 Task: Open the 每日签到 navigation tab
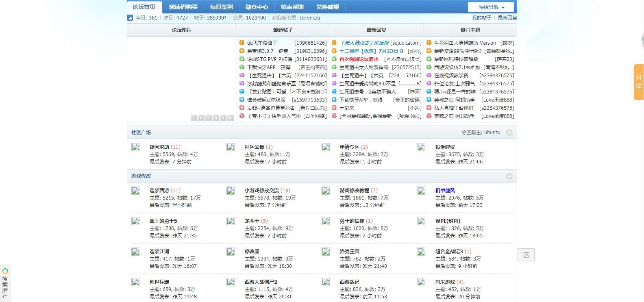point(221,7)
